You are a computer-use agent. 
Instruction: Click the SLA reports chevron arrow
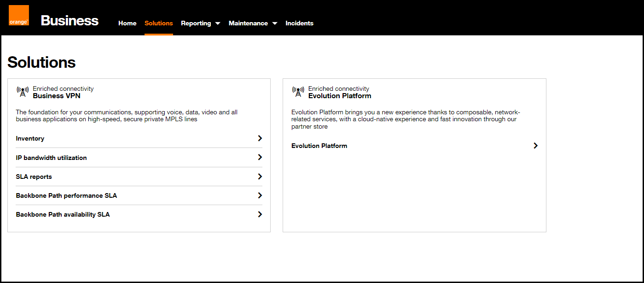pyautogui.click(x=260, y=177)
